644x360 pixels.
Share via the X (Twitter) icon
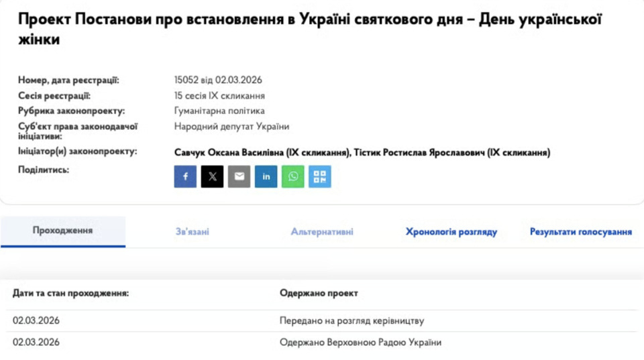point(212,176)
